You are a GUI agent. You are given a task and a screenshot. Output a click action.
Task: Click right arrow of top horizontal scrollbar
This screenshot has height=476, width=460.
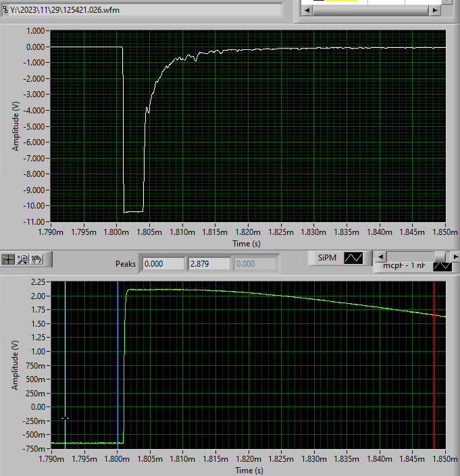(x=435, y=10)
